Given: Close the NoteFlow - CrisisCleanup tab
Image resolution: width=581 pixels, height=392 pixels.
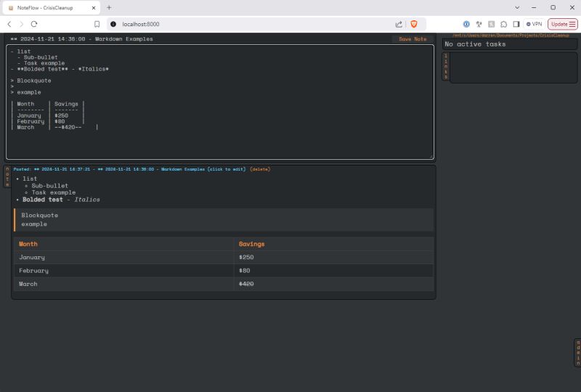Looking at the screenshot, I should click(x=94, y=8).
